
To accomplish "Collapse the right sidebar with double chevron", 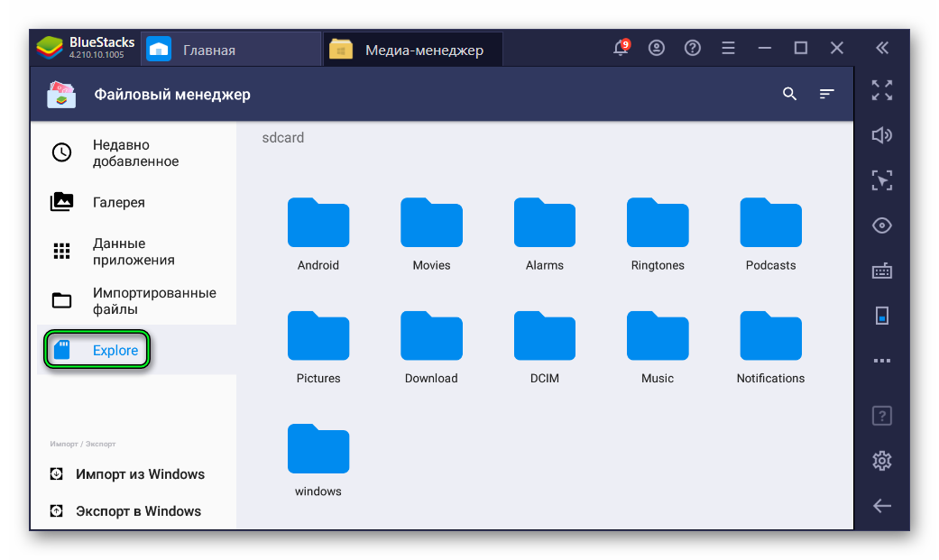I will coord(881,49).
